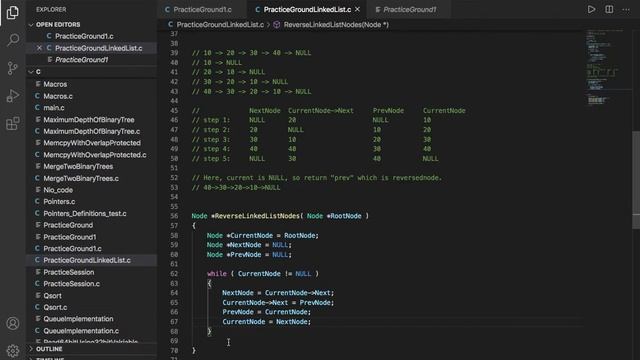Open PracticeSession.c
The height and width of the screenshot is (360, 640).
tap(71, 284)
